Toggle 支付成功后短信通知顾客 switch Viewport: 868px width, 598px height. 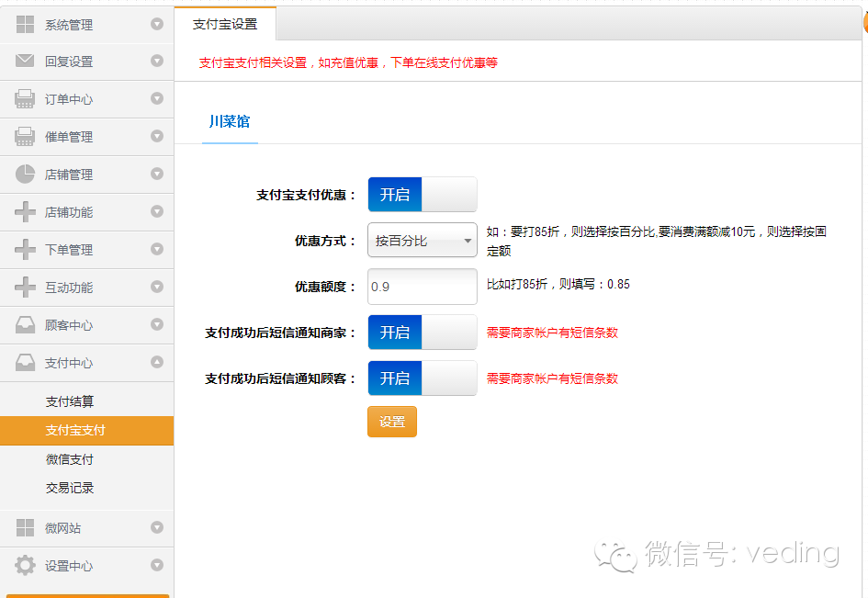pos(423,378)
